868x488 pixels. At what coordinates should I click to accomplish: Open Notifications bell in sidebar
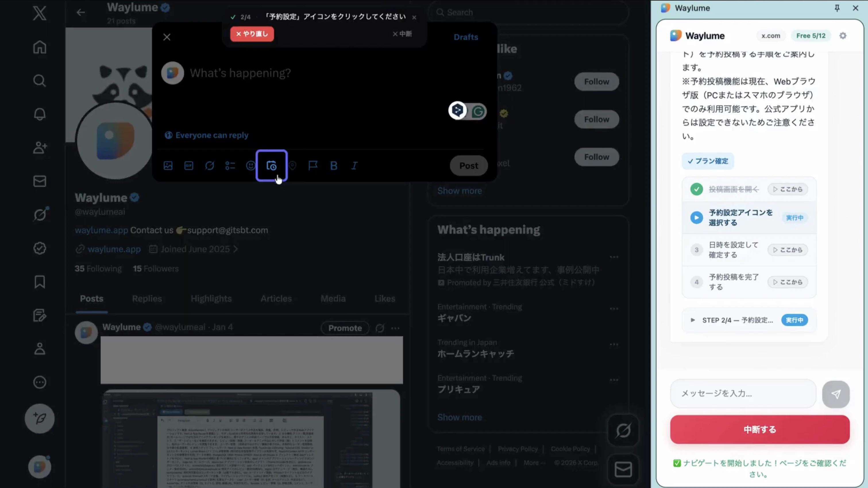(39, 114)
